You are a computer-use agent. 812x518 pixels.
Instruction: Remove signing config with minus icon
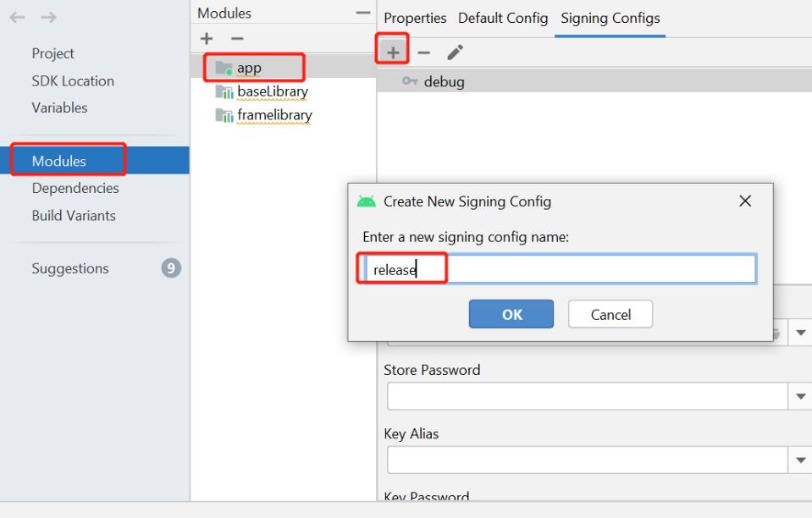click(x=423, y=52)
